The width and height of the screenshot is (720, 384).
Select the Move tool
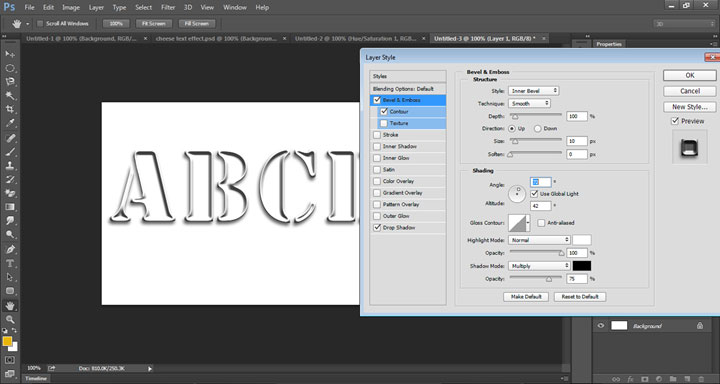10,54
